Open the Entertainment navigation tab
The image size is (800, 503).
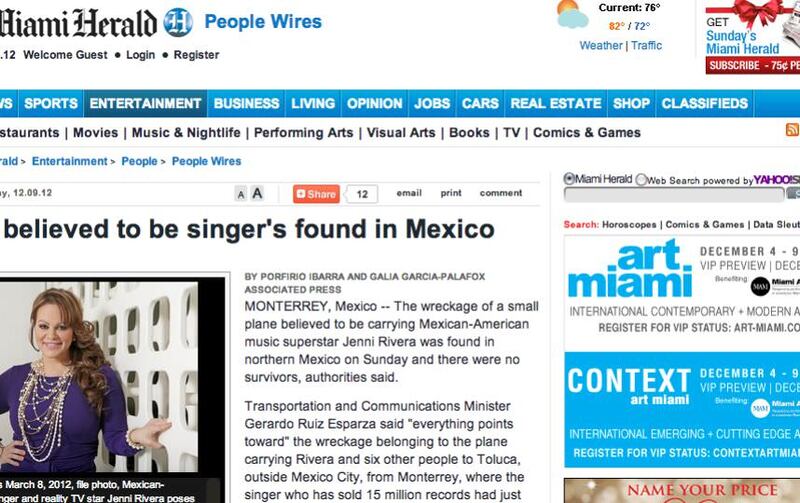[145, 104]
